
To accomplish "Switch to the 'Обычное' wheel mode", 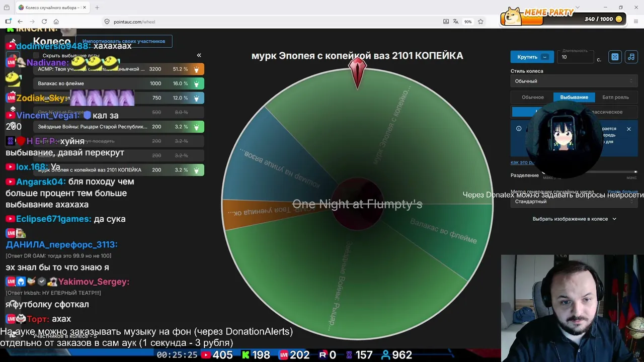I will pyautogui.click(x=532, y=97).
